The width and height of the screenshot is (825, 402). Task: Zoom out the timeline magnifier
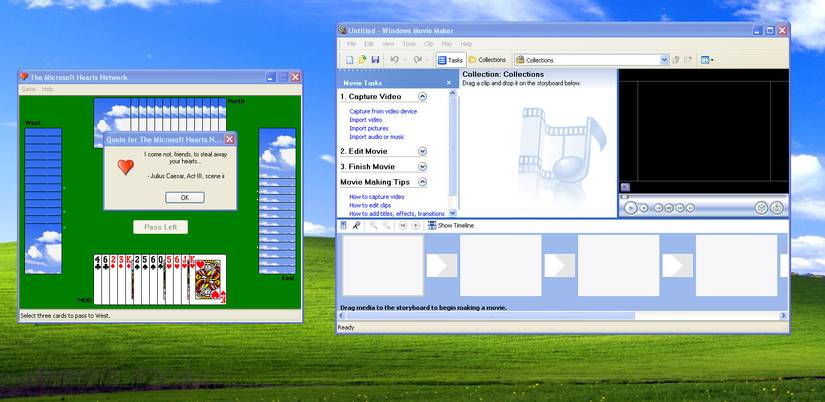pos(386,225)
